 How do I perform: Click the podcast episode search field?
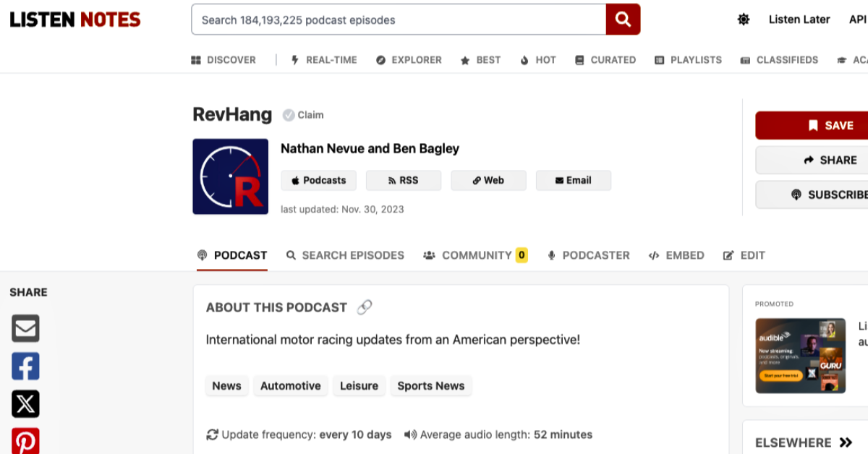point(399,20)
